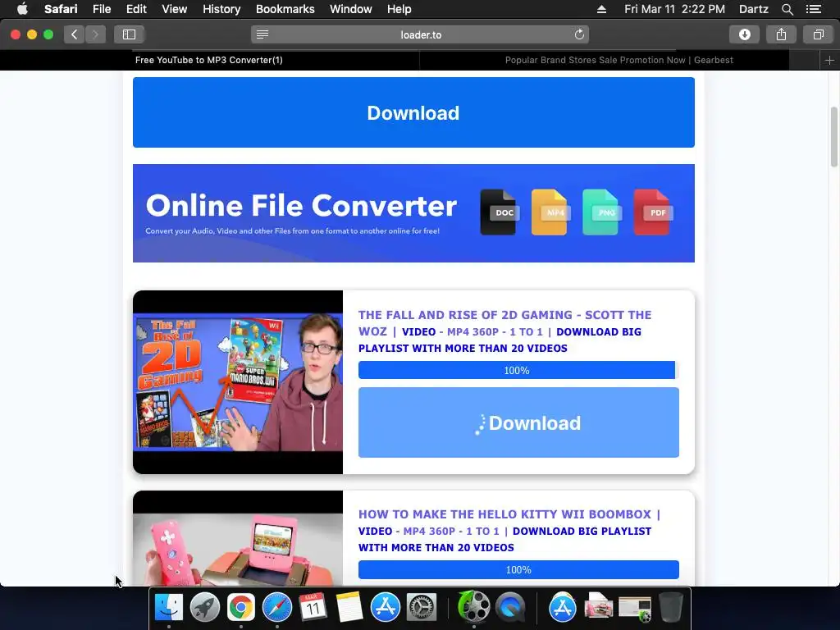Go back using Safari's back arrow
840x630 pixels.
click(75, 34)
